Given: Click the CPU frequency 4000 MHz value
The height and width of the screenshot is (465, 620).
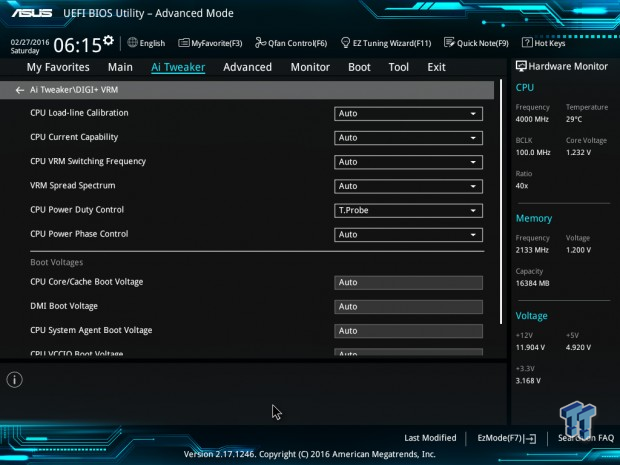Looking at the screenshot, I should coord(532,119).
